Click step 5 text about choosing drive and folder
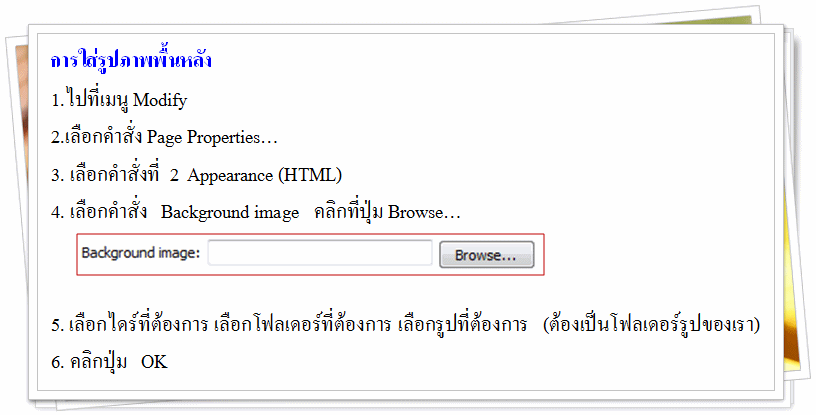Image resolution: width=816 pixels, height=415 pixels. click(x=405, y=325)
